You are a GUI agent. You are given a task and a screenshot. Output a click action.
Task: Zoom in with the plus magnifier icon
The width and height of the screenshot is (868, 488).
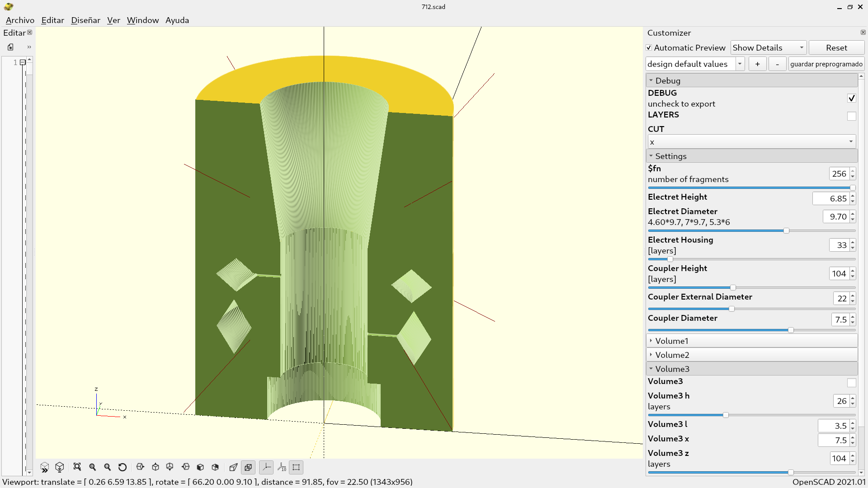(93, 467)
